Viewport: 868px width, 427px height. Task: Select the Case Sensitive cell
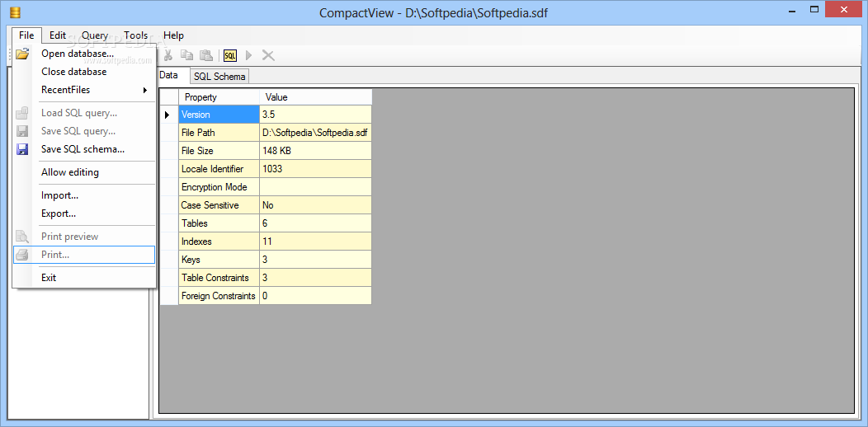click(219, 205)
